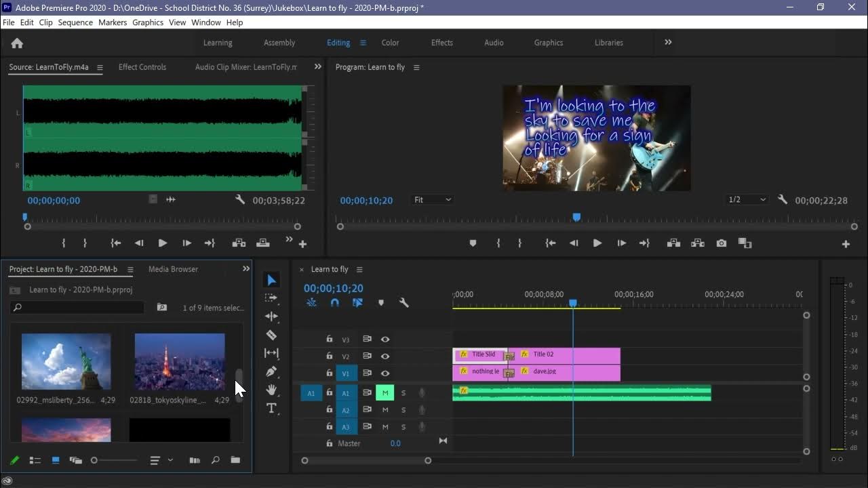Open Source panel hamburger menu
Viewport: 868px width, 488px height.
(x=100, y=68)
